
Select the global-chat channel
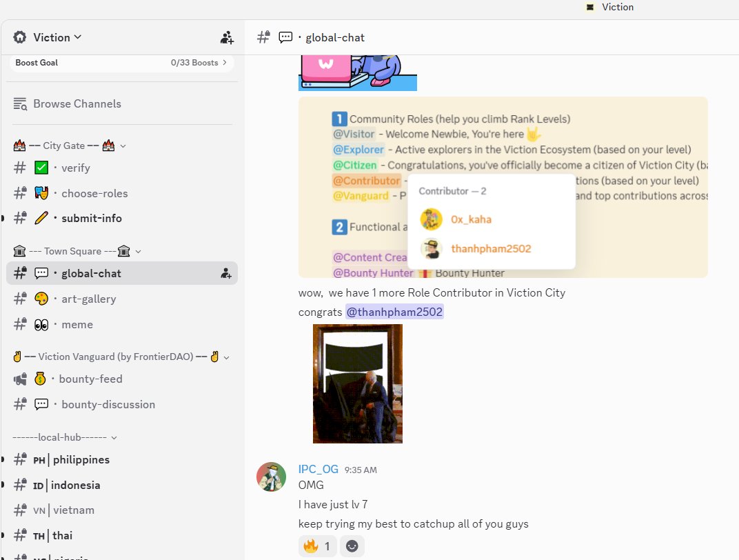(121, 273)
